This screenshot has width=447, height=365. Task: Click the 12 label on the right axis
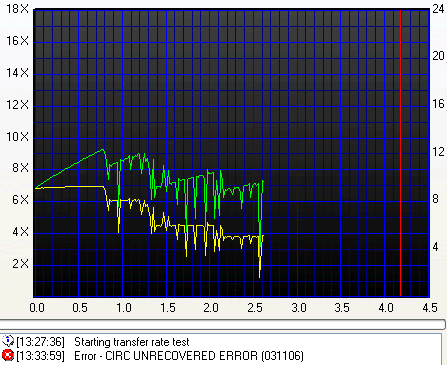pos(438,152)
